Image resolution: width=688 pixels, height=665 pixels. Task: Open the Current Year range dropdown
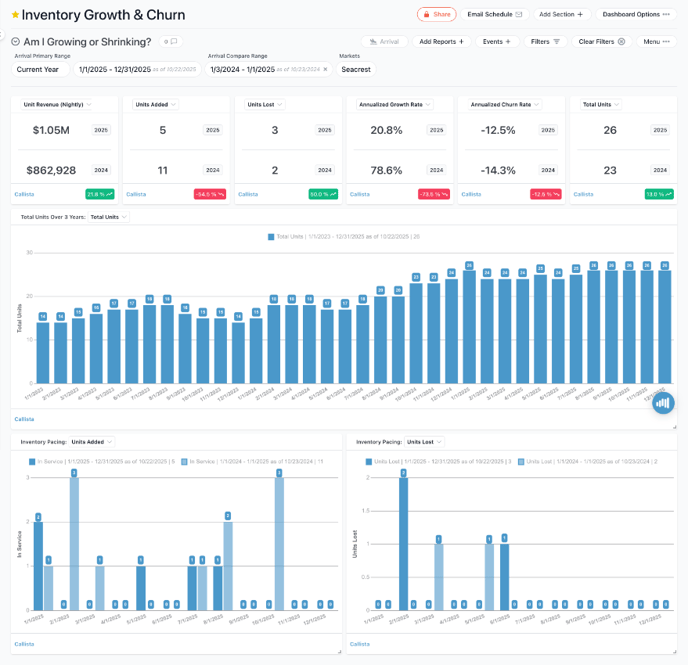coord(43,69)
